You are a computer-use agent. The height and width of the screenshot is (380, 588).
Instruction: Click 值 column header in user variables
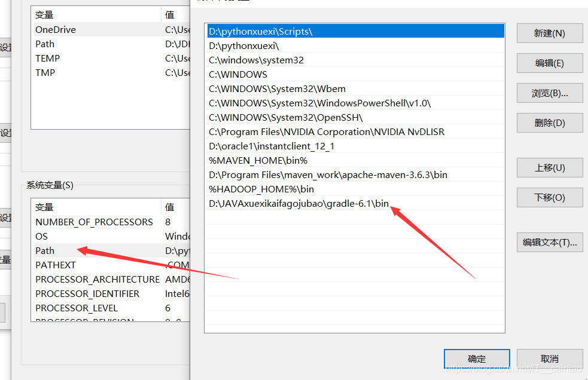click(x=176, y=14)
